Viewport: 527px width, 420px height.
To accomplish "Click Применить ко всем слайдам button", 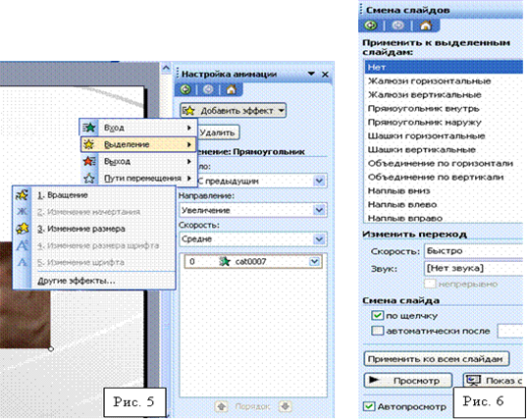I will point(437,359).
